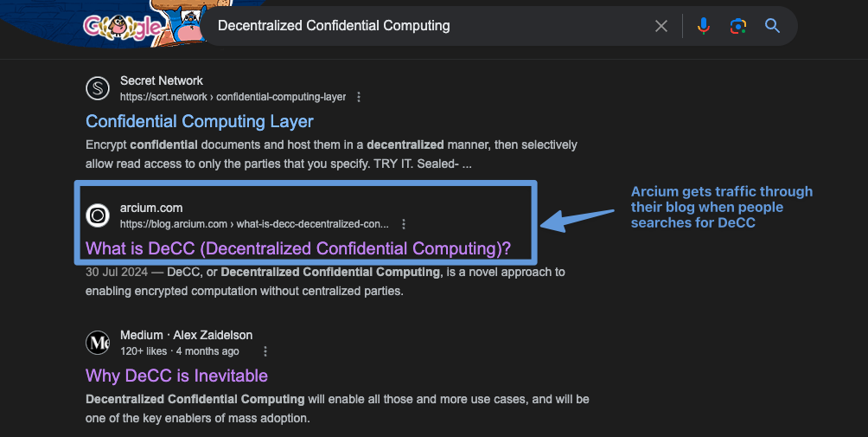Click the magnifying glass search button
The width and height of the screenshot is (868, 437).
click(x=772, y=26)
